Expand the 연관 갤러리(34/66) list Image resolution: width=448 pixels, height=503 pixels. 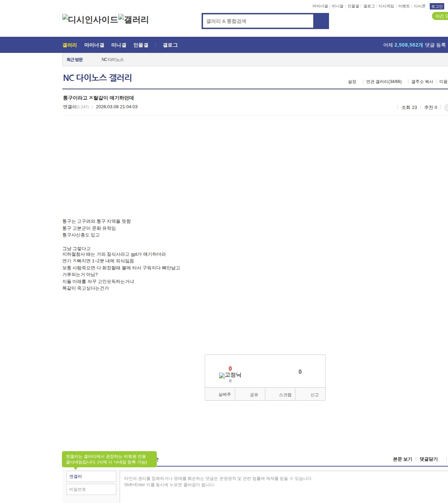tap(384, 82)
